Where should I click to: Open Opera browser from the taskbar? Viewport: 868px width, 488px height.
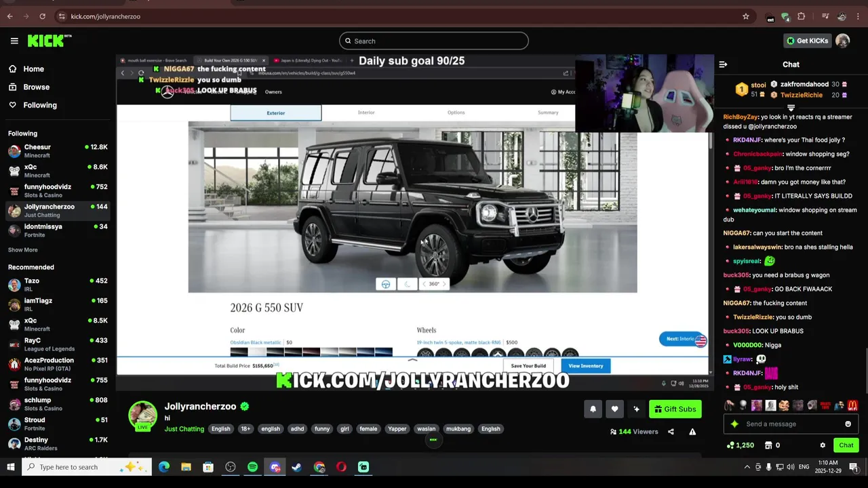click(x=341, y=467)
